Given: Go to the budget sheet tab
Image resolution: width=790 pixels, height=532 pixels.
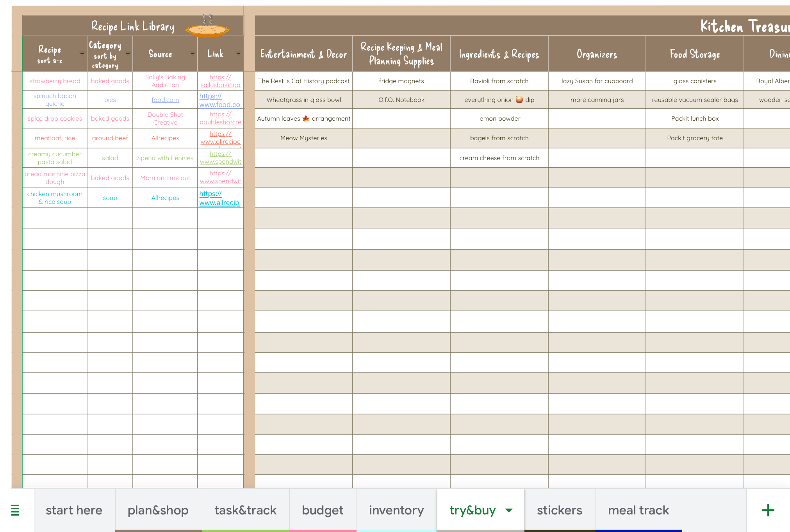Looking at the screenshot, I should [x=323, y=510].
